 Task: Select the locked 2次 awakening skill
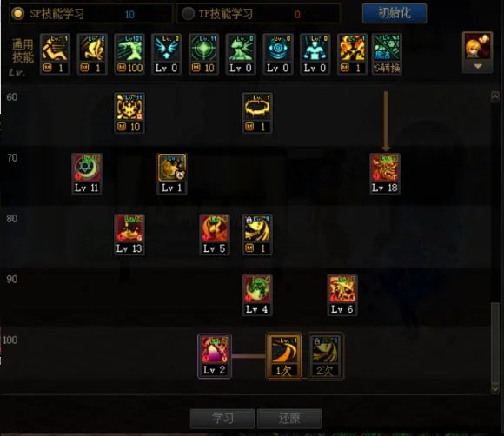click(x=325, y=356)
